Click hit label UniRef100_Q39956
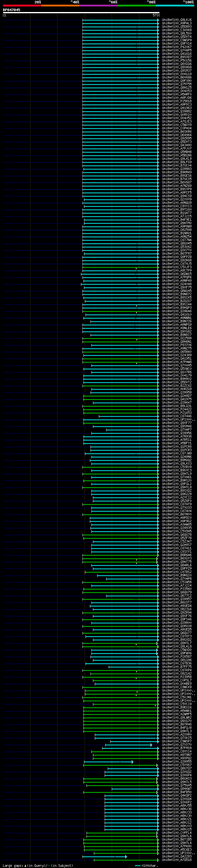The width and height of the screenshot is (197, 868). point(177,433)
